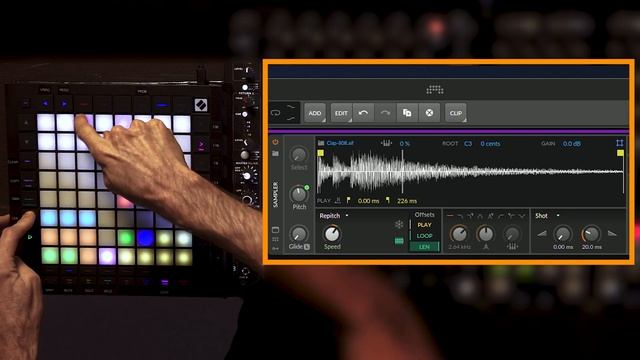Select the arch-shaped band-pass filter icon
Image resolution: width=640 pixels, height=360 pixels.
pyautogui.click(x=480, y=216)
